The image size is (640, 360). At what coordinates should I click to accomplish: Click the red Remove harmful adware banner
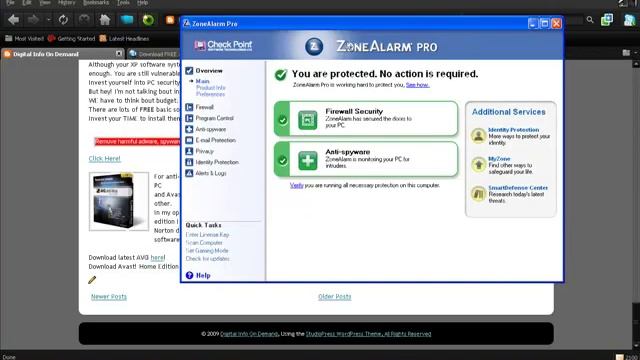pos(138,142)
